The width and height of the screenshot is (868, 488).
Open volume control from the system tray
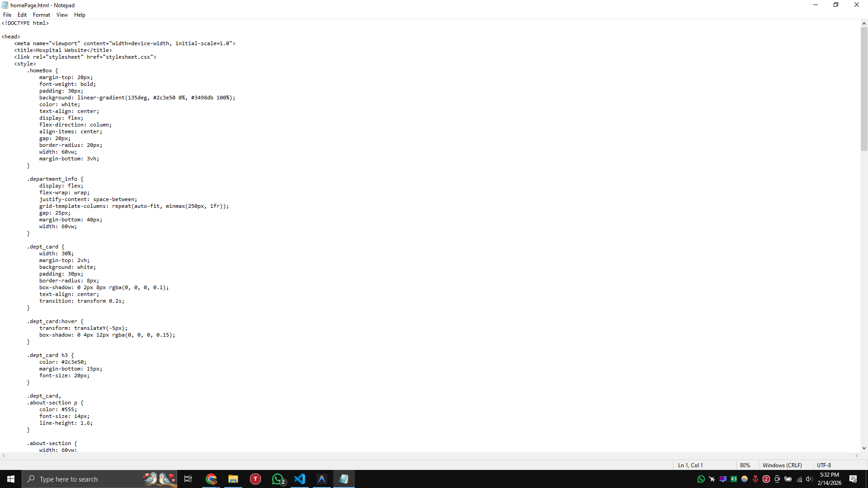(809, 479)
